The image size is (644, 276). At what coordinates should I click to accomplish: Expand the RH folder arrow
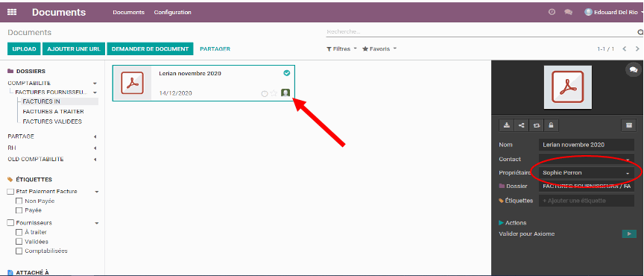click(x=95, y=148)
